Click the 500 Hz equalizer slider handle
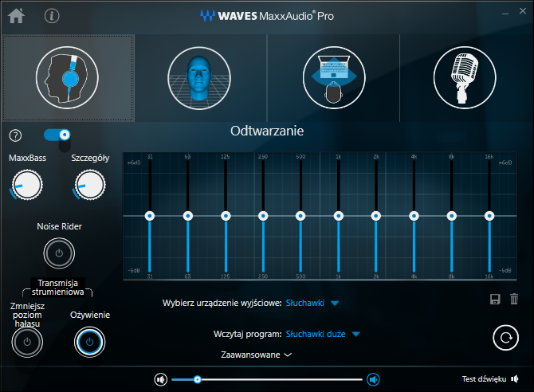The width and height of the screenshot is (534, 392). pos(300,216)
